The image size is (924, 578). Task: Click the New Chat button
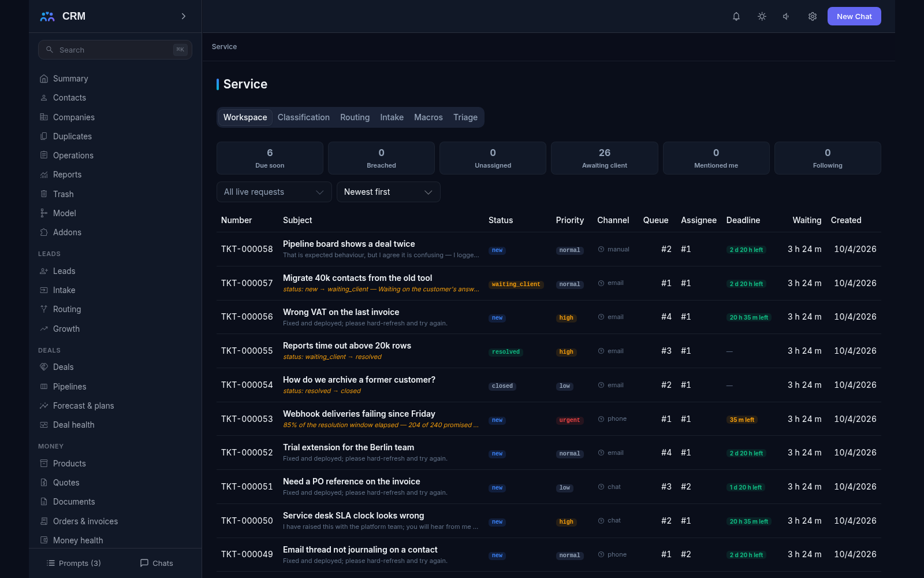pos(854,16)
